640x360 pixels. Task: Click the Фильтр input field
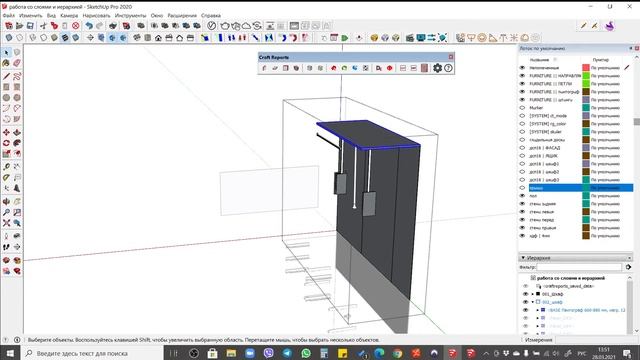[579, 267]
